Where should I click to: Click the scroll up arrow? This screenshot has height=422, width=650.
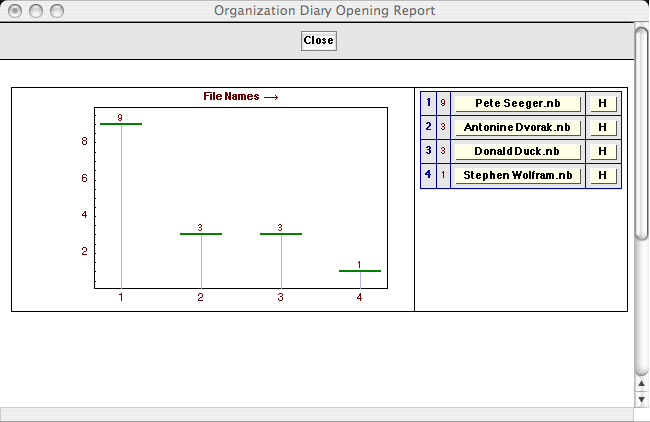641,383
